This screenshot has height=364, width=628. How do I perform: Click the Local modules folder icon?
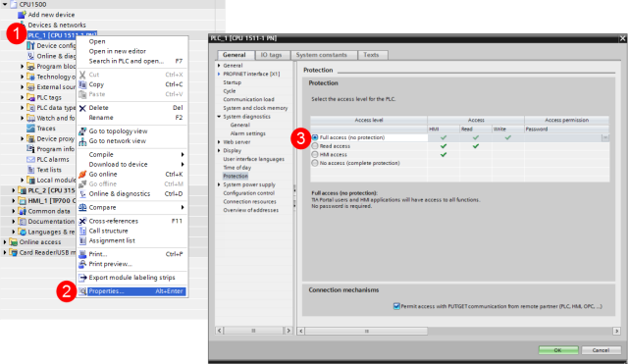(x=30, y=181)
